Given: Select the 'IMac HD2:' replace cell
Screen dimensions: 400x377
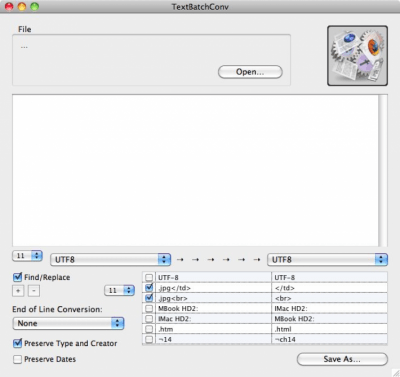Looking at the screenshot, I should point(330,308).
